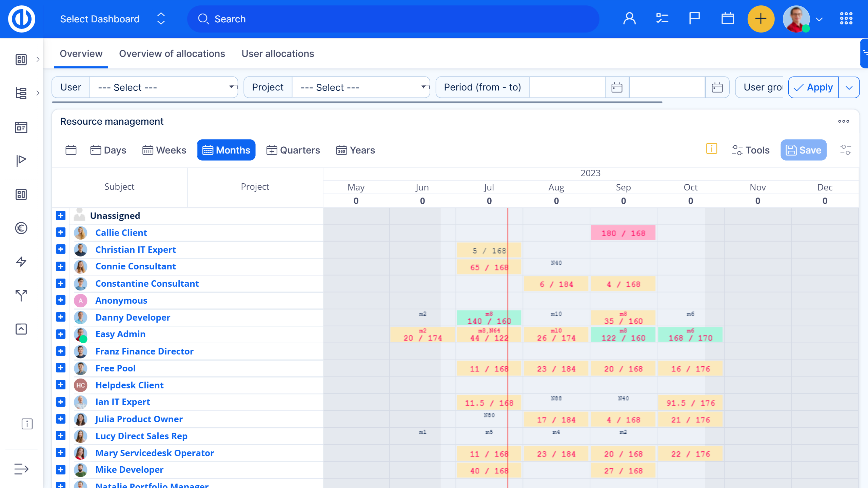Image resolution: width=868 pixels, height=488 pixels.
Task: Click the yellow plus quick-add button
Action: tap(761, 19)
